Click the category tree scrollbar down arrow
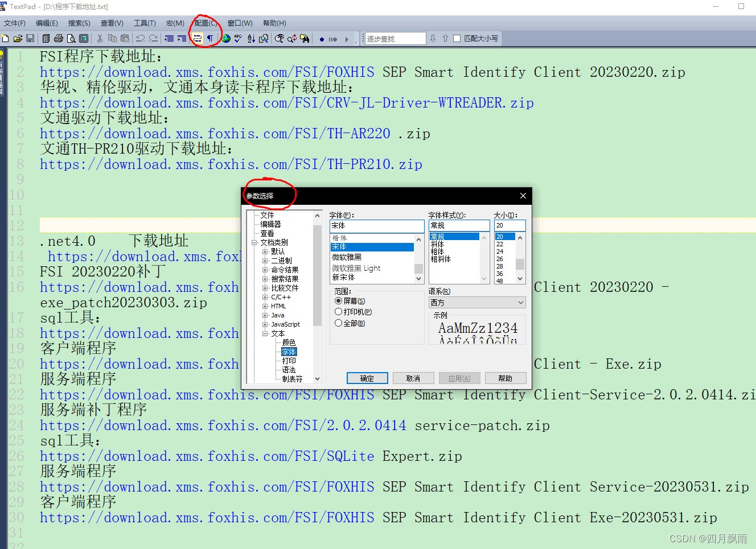Image resolution: width=756 pixels, height=549 pixels. click(318, 379)
